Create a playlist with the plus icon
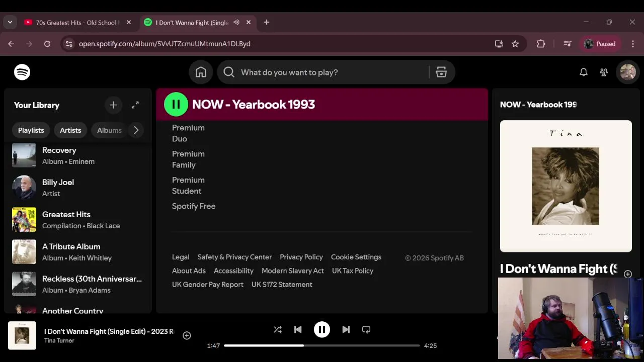This screenshot has width=644, height=362. (x=113, y=105)
